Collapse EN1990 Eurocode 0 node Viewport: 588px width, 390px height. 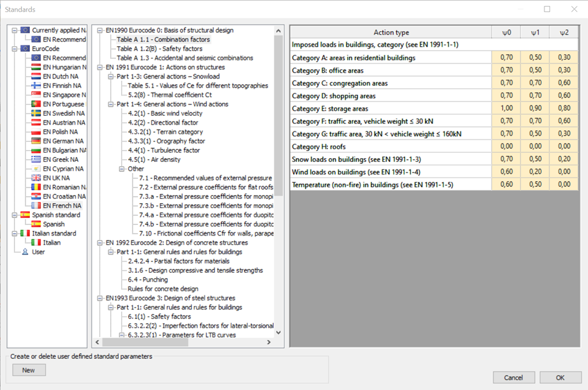pos(100,30)
